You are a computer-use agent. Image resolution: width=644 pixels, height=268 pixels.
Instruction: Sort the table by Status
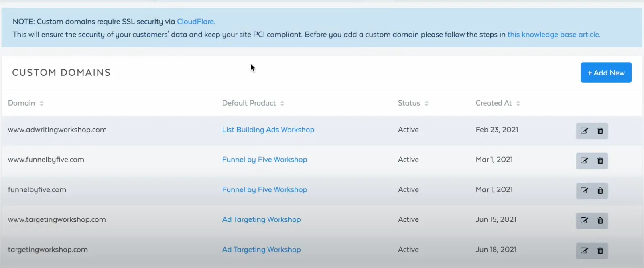[x=413, y=103]
